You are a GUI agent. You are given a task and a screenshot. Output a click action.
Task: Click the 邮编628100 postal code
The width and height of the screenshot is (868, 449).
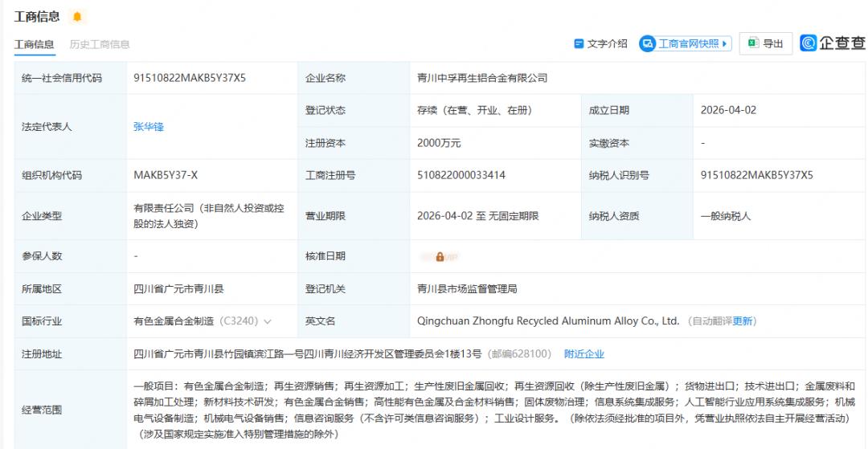pos(519,354)
